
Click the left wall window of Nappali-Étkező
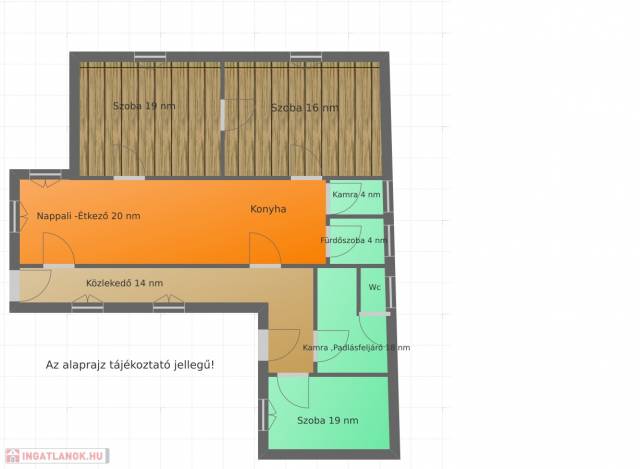point(14,216)
